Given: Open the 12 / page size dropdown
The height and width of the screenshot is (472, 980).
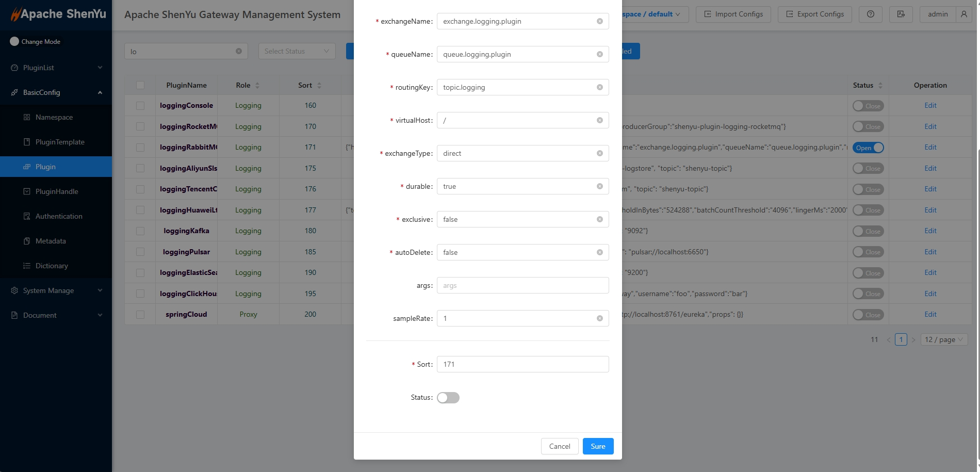Looking at the screenshot, I should (943, 339).
